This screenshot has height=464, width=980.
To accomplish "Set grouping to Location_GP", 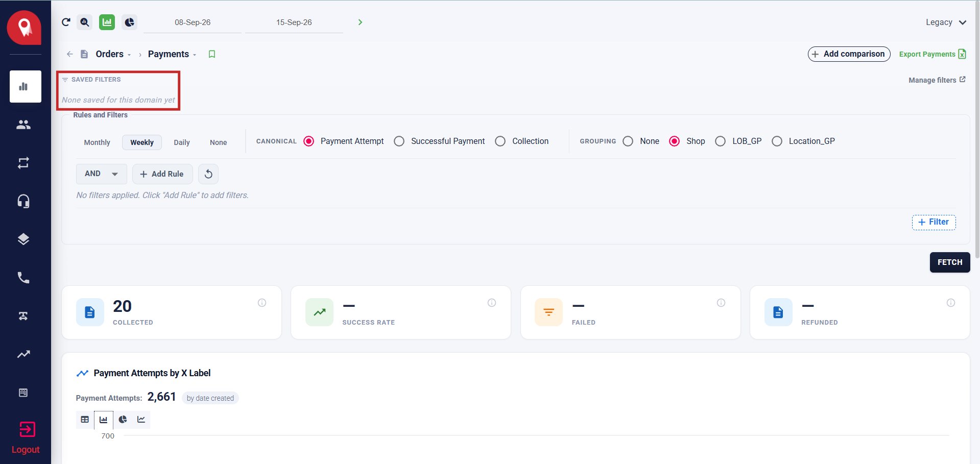I will coord(777,141).
